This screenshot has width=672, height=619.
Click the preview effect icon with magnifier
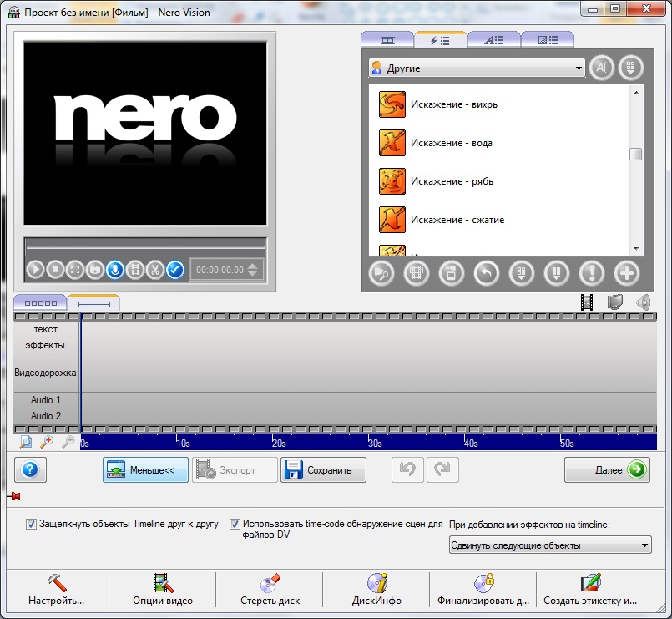point(381,273)
